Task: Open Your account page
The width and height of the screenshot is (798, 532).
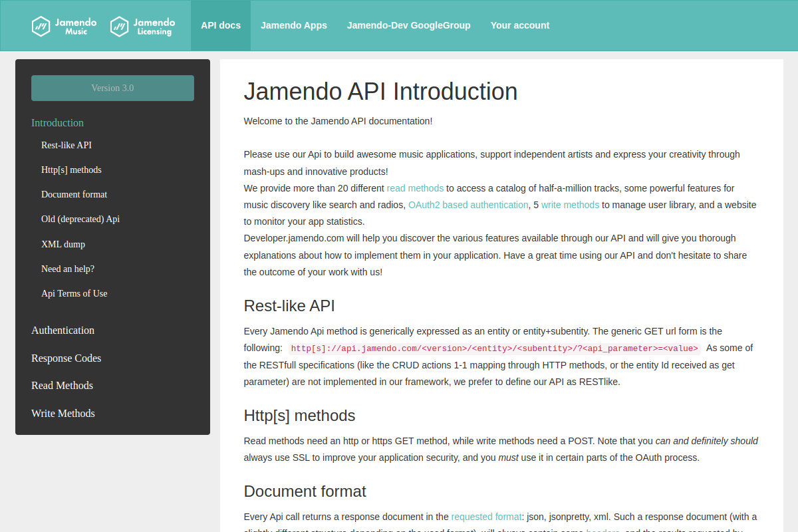Action: click(x=520, y=25)
